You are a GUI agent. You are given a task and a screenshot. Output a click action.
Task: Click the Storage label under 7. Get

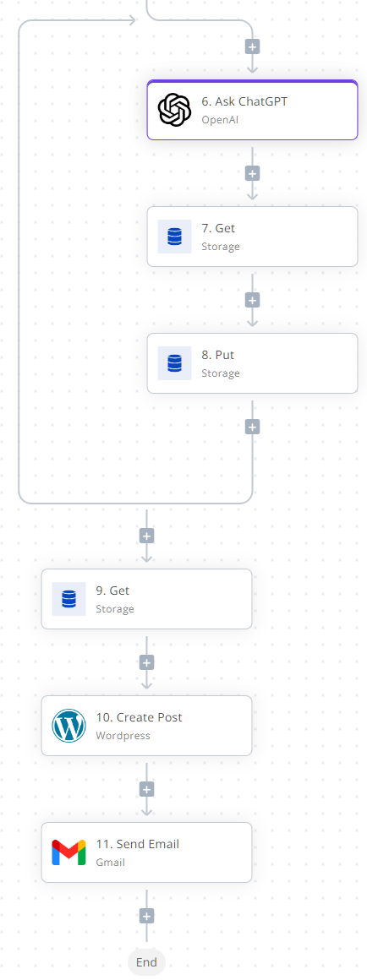[x=221, y=246]
